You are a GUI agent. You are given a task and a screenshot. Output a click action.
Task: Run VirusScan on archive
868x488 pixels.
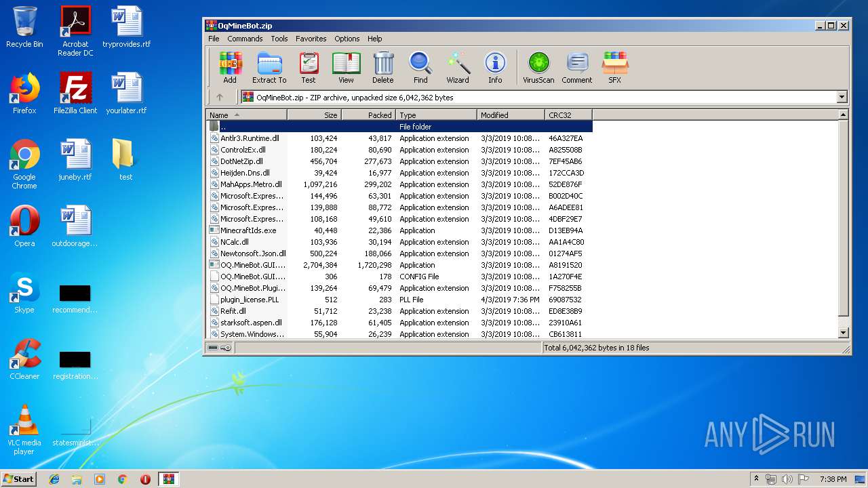(x=538, y=68)
